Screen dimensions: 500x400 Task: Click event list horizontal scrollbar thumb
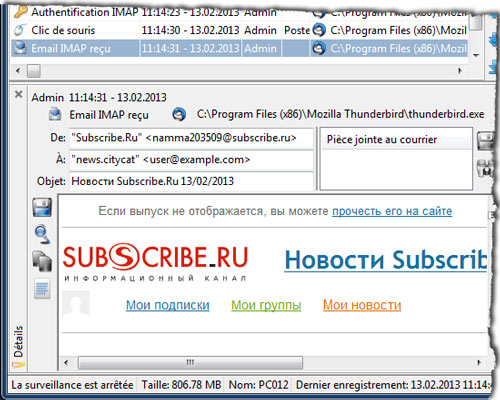pos(34,71)
